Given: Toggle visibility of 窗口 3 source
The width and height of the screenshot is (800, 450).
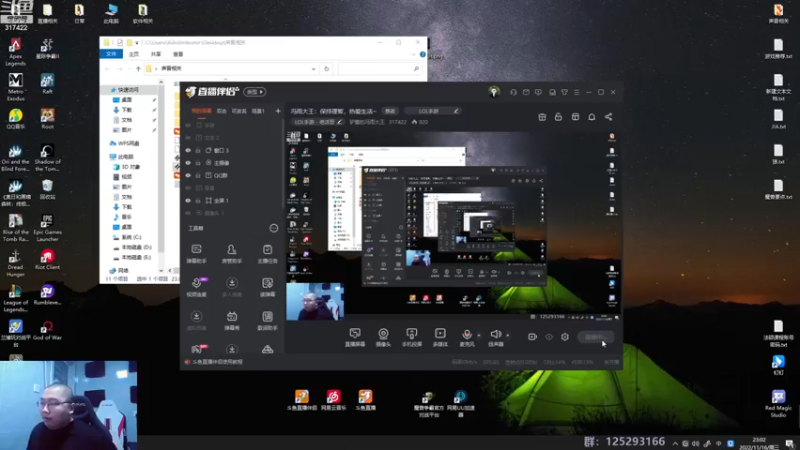Looking at the screenshot, I should (188, 151).
